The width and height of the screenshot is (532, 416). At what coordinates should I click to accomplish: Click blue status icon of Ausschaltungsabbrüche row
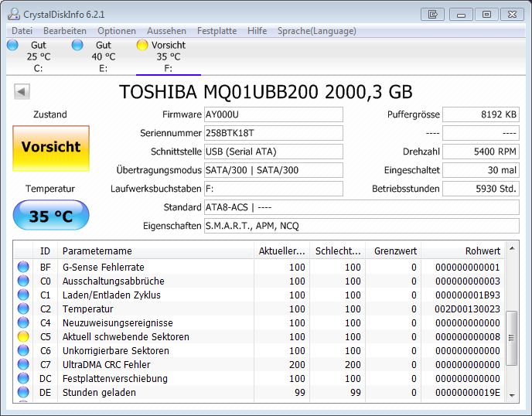(x=23, y=281)
